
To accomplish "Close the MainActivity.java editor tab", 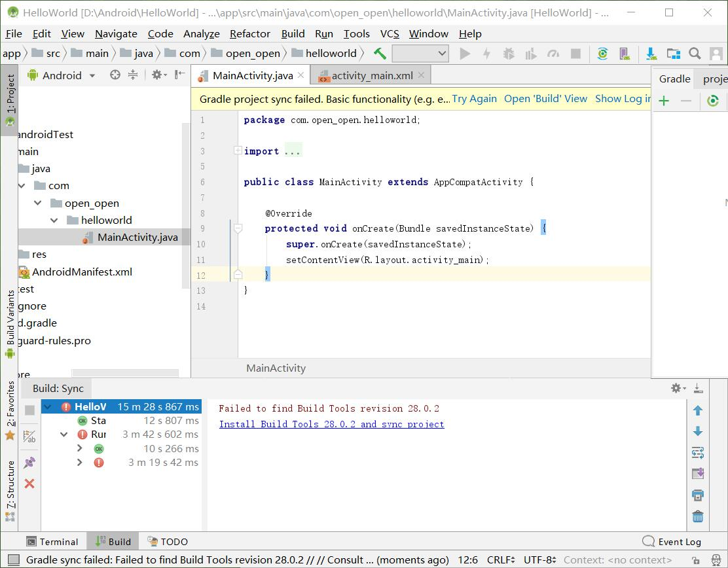I will [301, 75].
